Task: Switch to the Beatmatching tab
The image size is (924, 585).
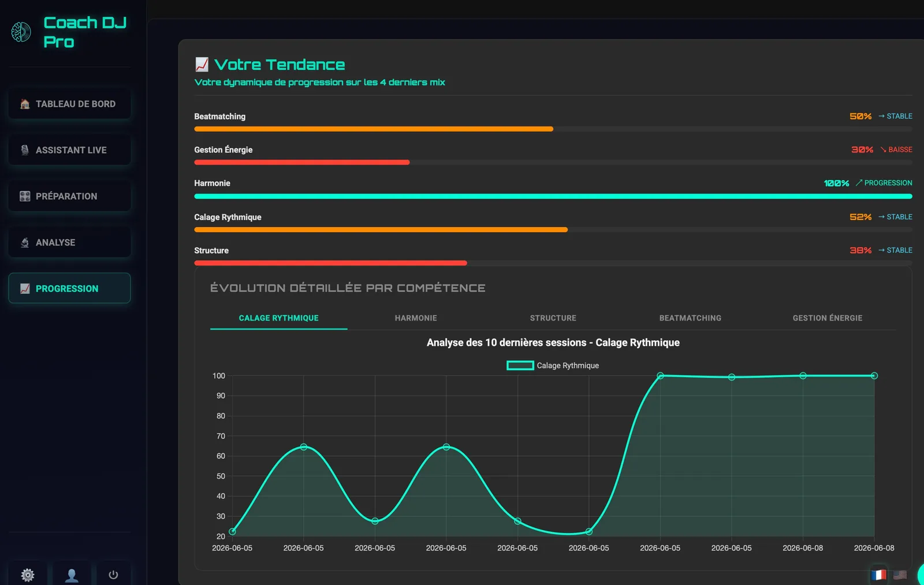Action: 690,318
